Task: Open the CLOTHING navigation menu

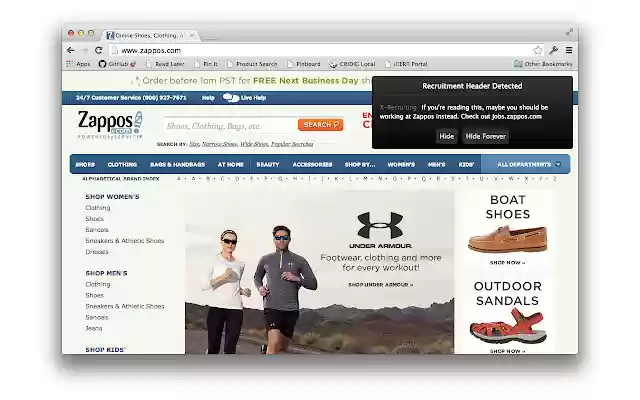Action: [x=122, y=164]
